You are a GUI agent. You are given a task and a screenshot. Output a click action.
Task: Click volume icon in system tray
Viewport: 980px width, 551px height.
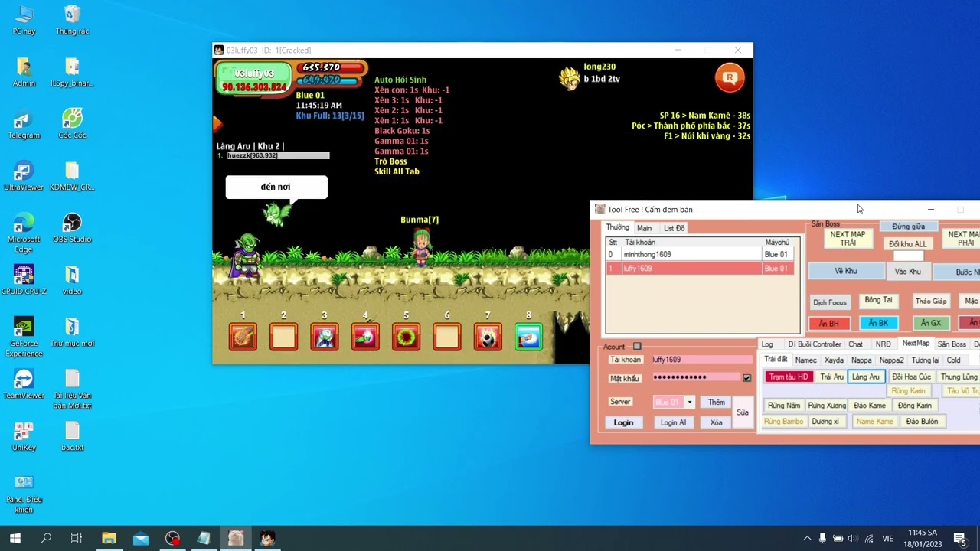pyautogui.click(x=852, y=538)
